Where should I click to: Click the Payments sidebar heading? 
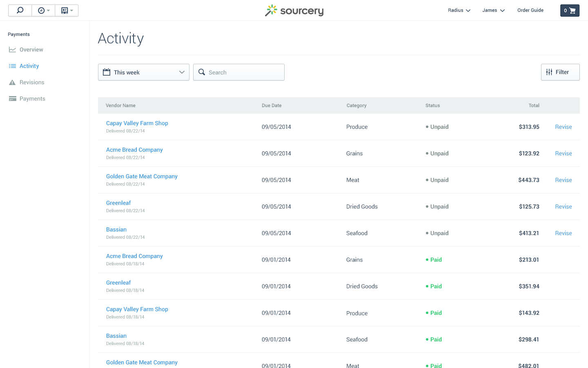click(19, 34)
